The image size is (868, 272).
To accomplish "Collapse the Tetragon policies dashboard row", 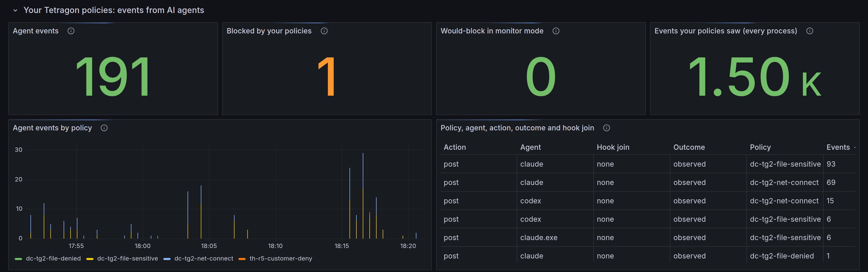I will [x=15, y=10].
